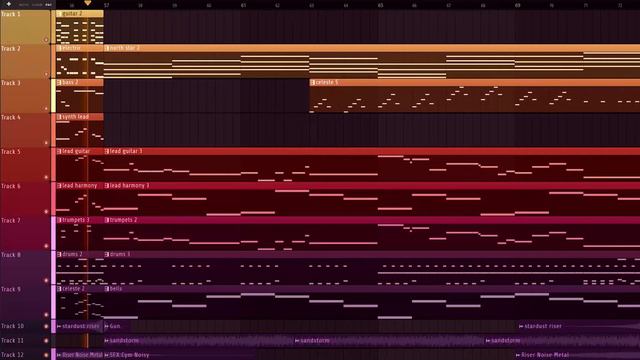Image resolution: width=640 pixels, height=360 pixels.
Task: Toggle the circular dot button on Track 2
Action: (x=46, y=74)
